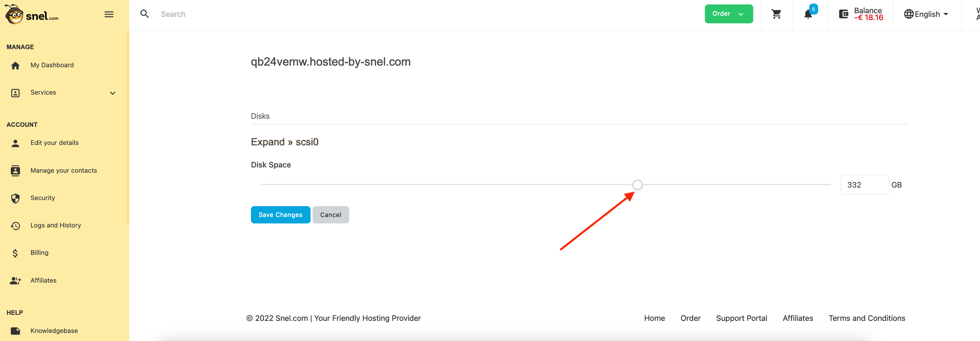980x341 pixels.
Task: Click the search magnifier icon
Action: coord(145,14)
